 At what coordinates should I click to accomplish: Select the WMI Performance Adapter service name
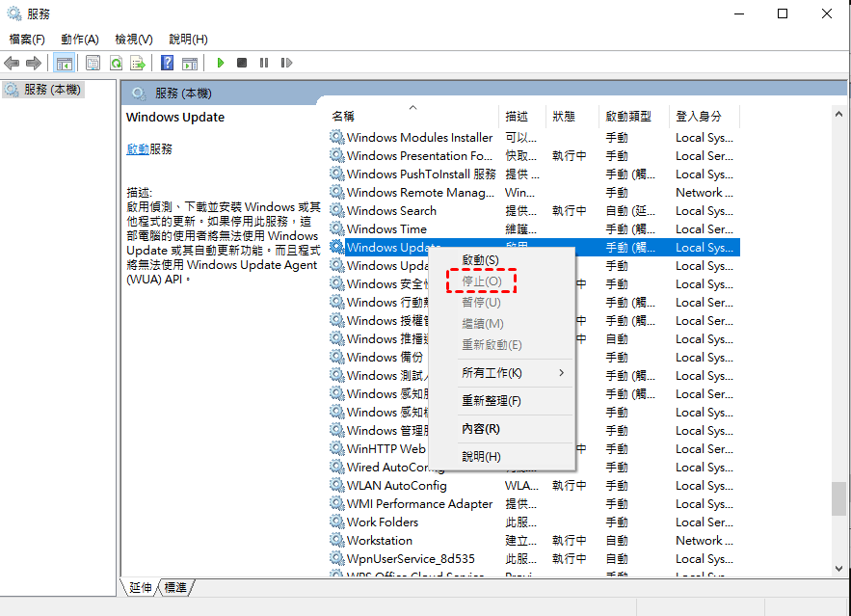pos(420,503)
